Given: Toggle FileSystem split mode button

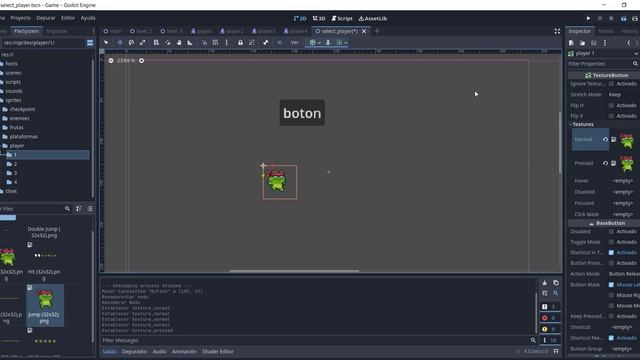Looking at the screenshot, I should click(90, 43).
